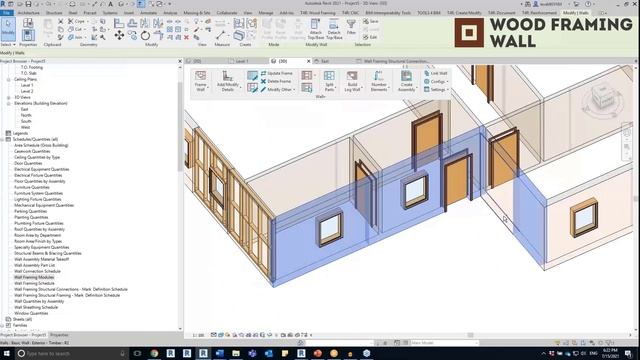
Task: Select Wall Assembly Part List item
Action: 34,265
